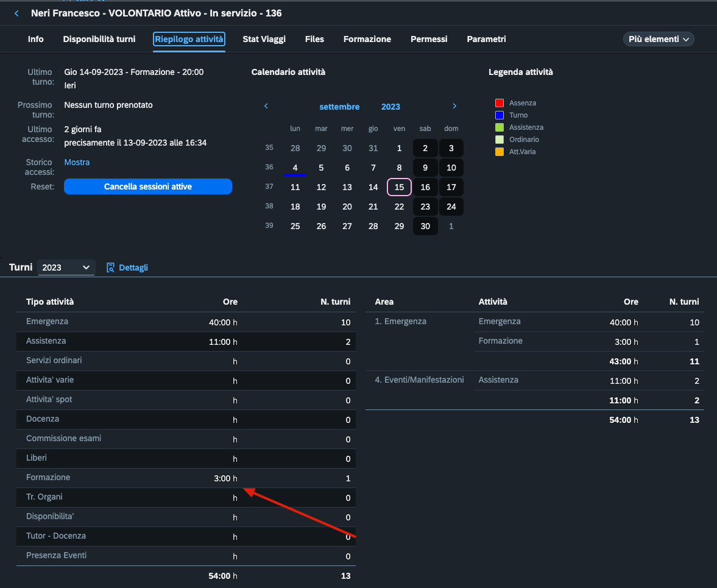
Task: Click the red Assenza legend swatch
Action: pos(500,103)
